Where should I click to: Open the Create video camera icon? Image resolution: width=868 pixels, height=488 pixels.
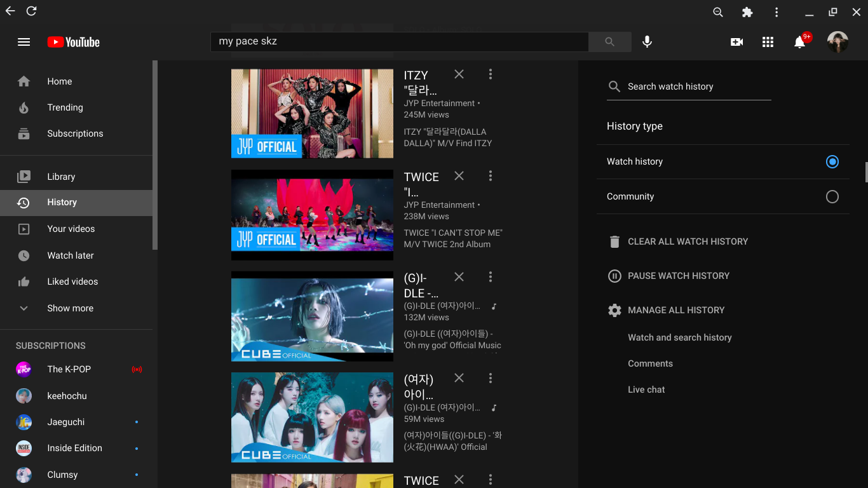click(x=736, y=42)
